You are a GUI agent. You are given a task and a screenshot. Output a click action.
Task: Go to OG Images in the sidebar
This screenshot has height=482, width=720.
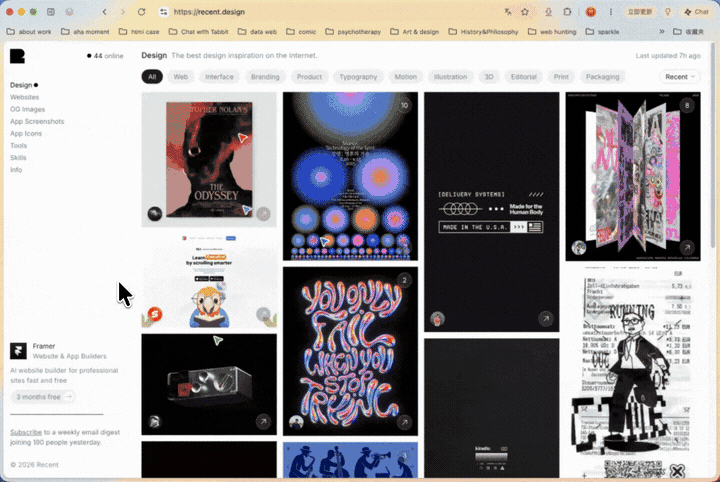click(28, 109)
